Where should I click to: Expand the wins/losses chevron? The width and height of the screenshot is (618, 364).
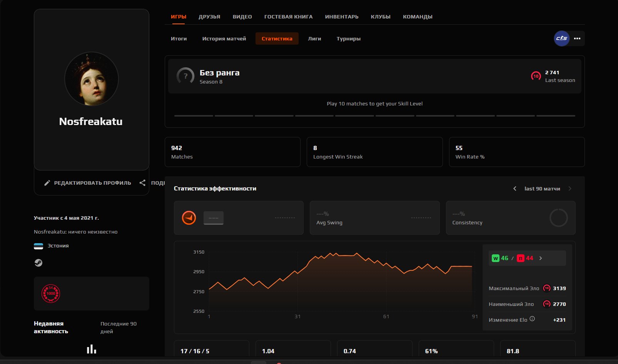tap(541, 258)
